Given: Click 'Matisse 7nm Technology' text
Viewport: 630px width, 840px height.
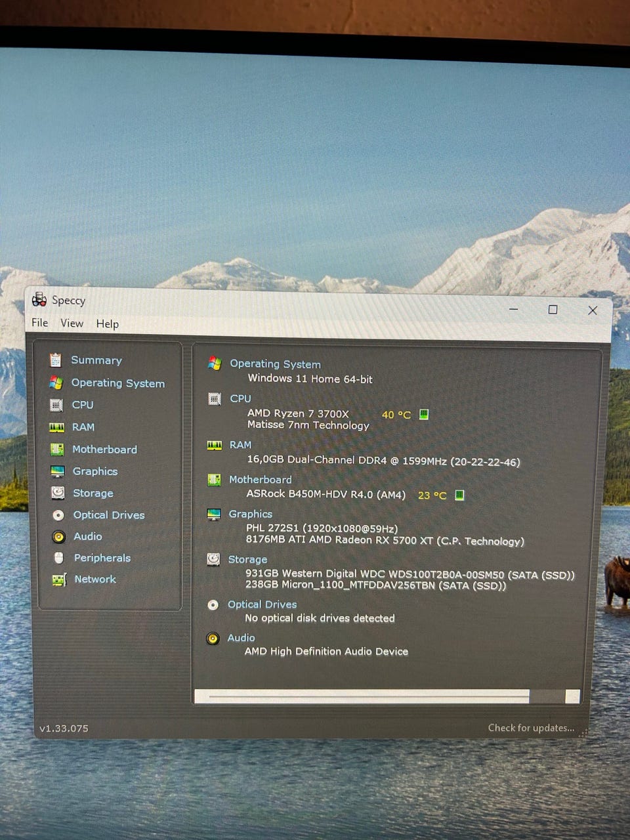Looking at the screenshot, I should click(308, 425).
